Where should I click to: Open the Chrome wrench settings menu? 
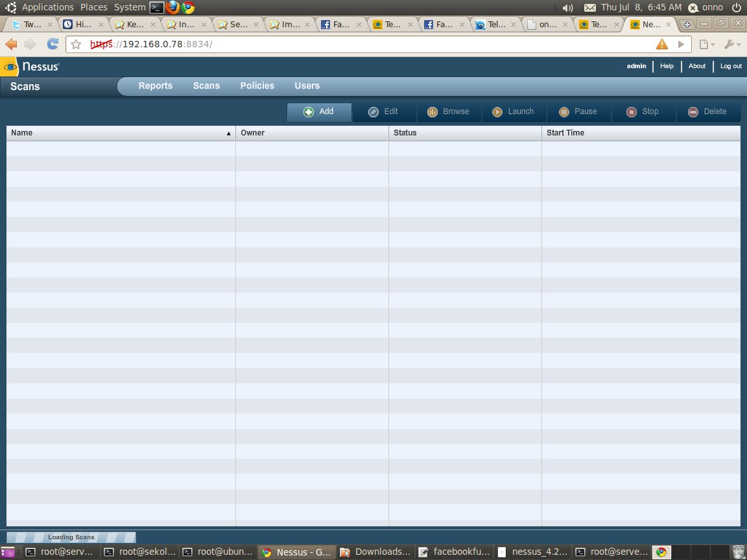point(731,44)
